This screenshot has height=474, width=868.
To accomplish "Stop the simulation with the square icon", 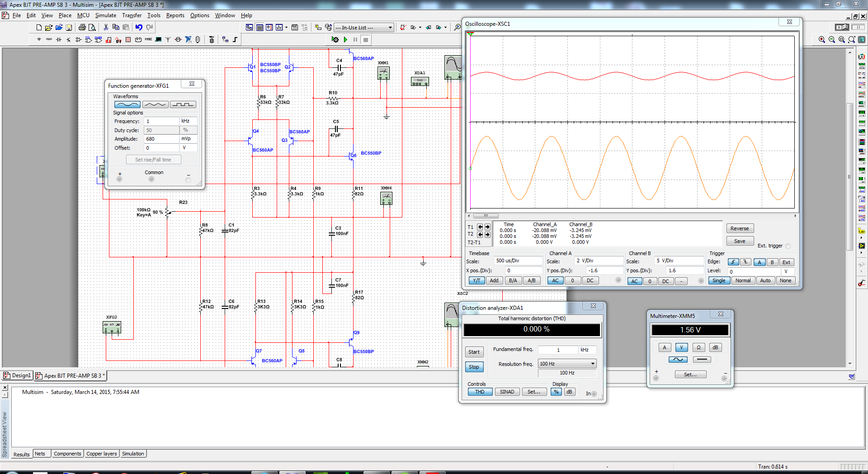I will [x=366, y=40].
